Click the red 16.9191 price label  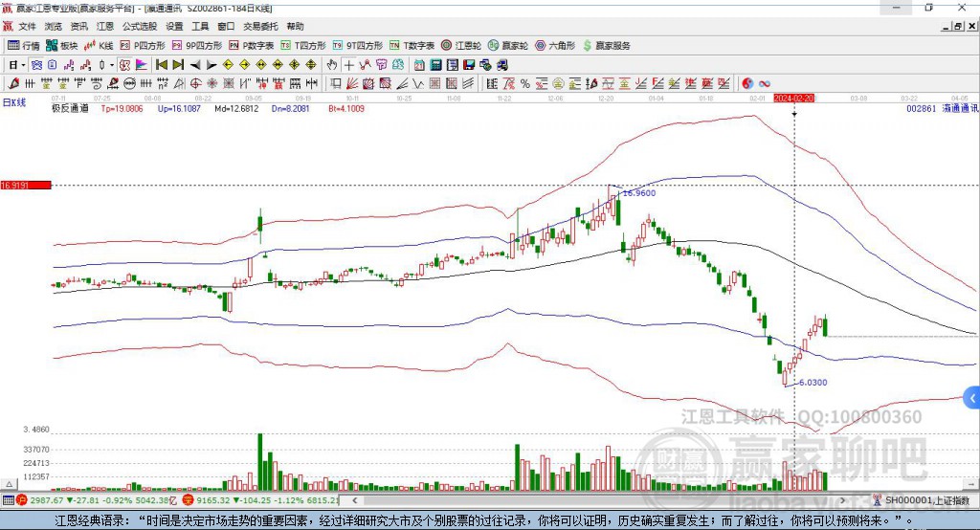pos(26,185)
